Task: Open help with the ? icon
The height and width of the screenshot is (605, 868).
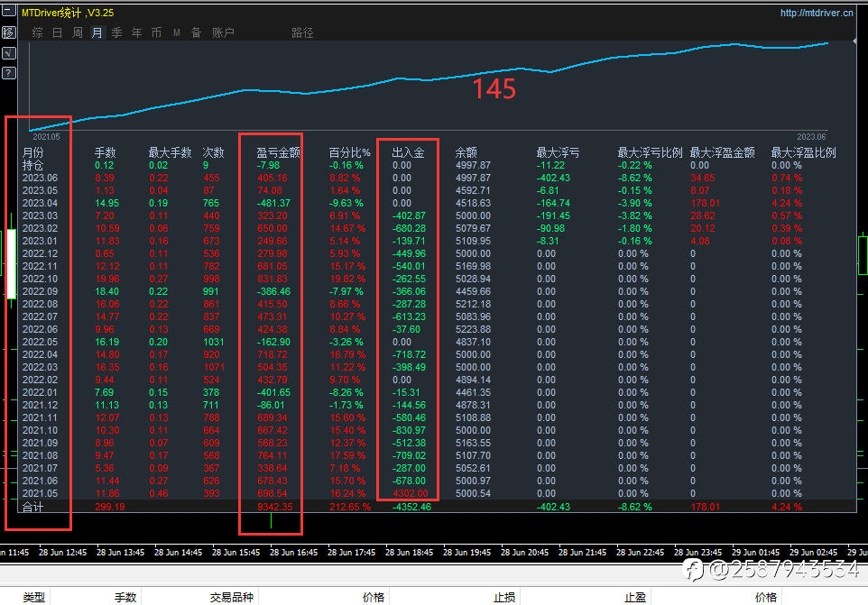Action: [x=9, y=73]
